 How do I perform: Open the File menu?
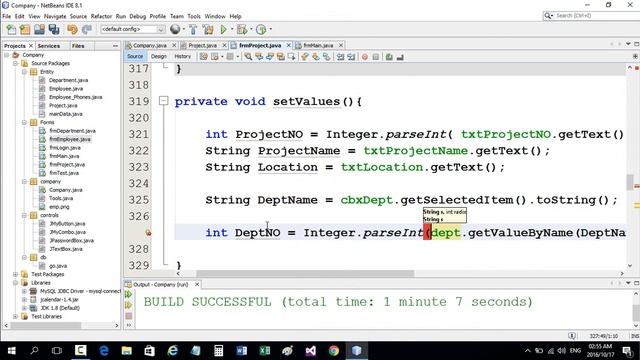(x=7, y=16)
